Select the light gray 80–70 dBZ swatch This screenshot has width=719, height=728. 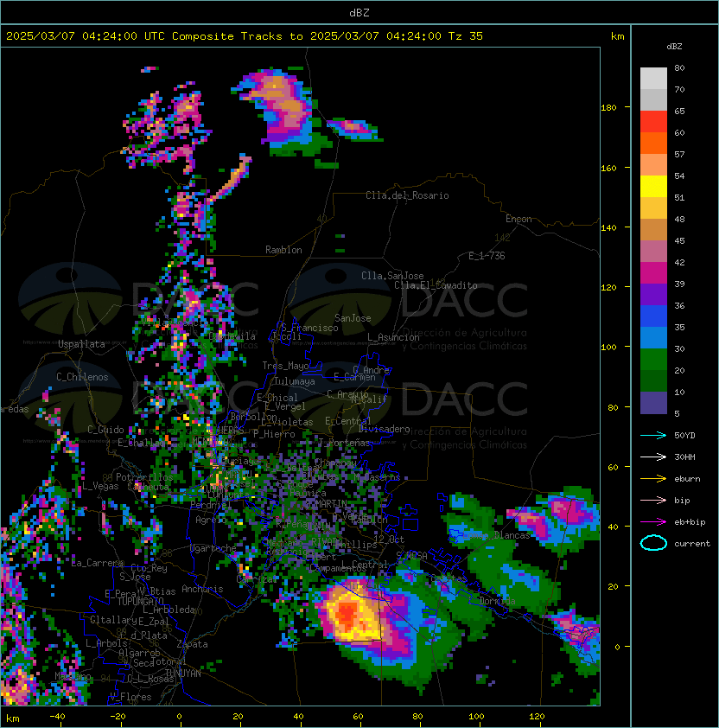653,79
